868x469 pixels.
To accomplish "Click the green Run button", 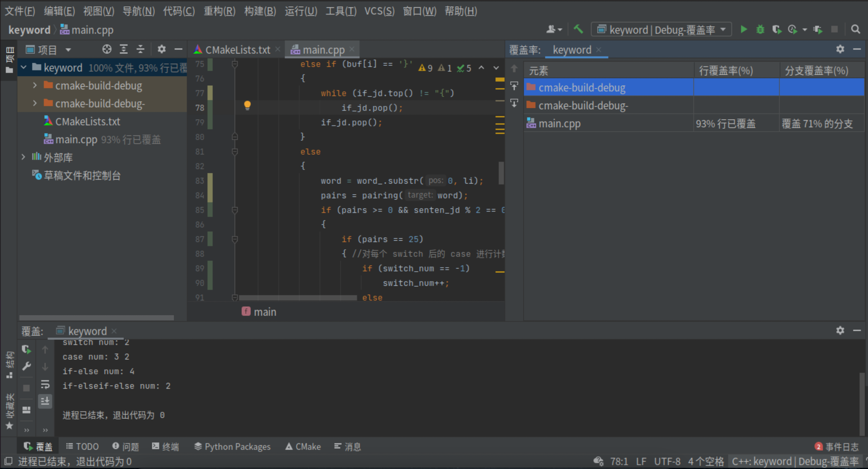I will click(x=744, y=30).
